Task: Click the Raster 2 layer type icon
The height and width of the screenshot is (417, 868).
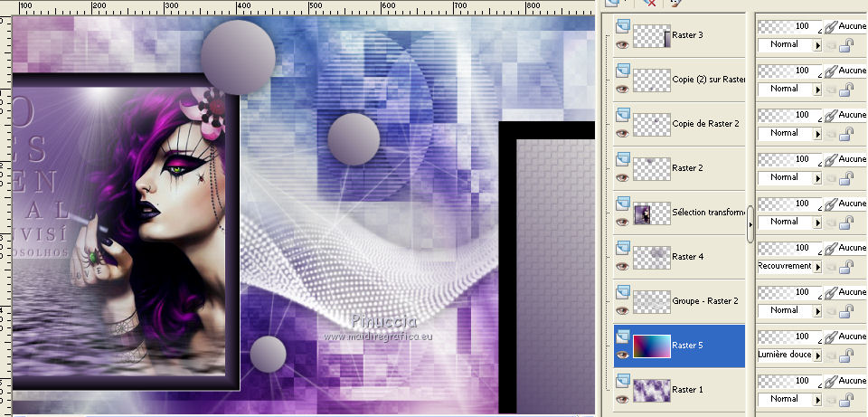Action: point(623,158)
